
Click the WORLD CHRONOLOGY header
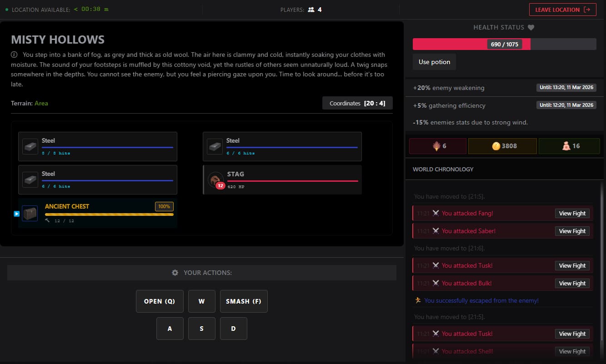443,169
